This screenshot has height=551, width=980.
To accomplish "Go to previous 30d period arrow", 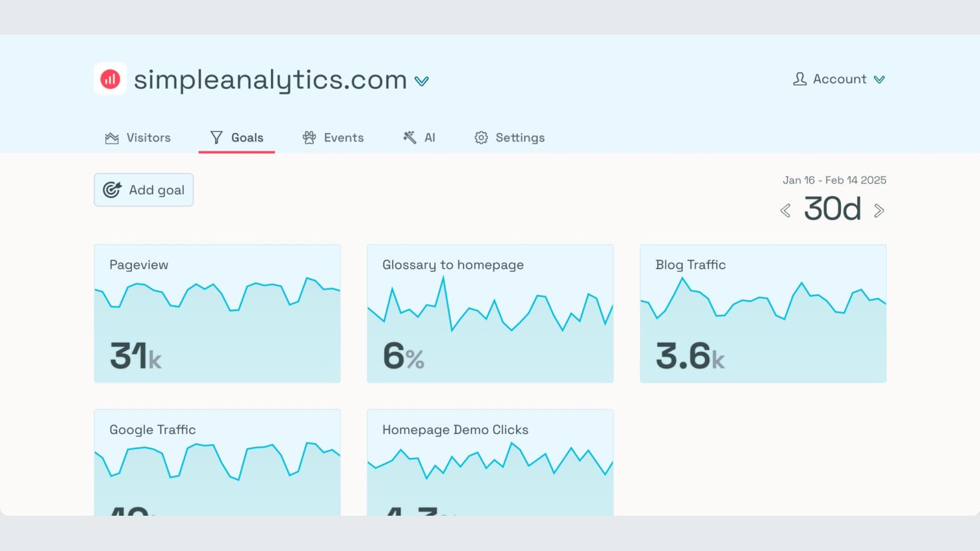I will pyautogui.click(x=786, y=211).
